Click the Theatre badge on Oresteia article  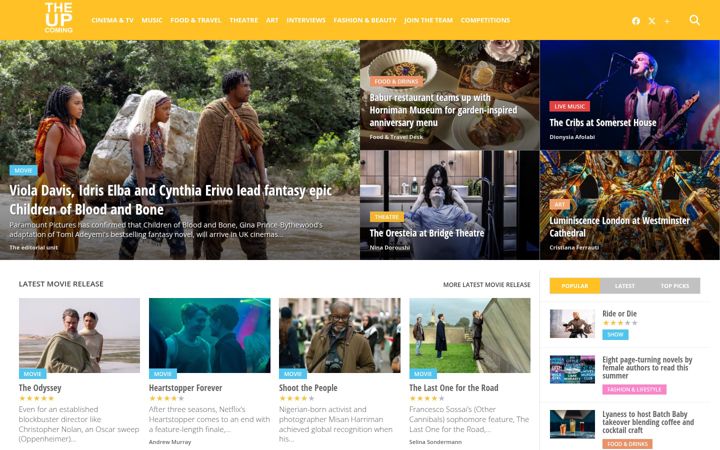click(x=387, y=216)
